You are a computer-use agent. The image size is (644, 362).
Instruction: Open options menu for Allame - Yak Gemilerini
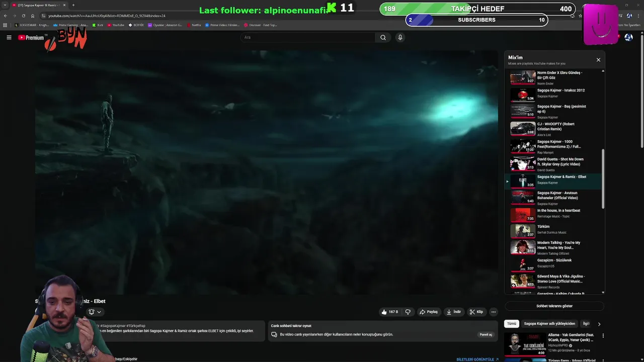tap(603, 335)
